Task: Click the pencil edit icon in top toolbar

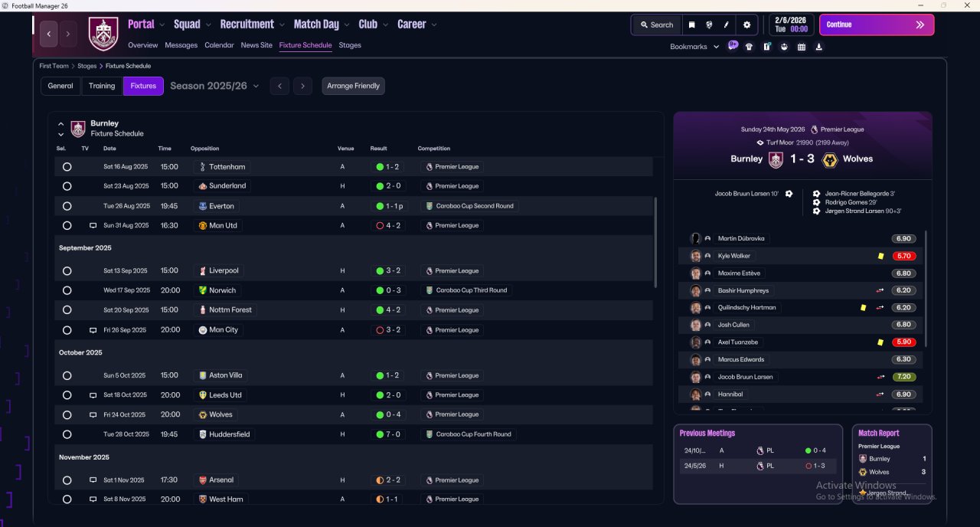Action: [727, 25]
